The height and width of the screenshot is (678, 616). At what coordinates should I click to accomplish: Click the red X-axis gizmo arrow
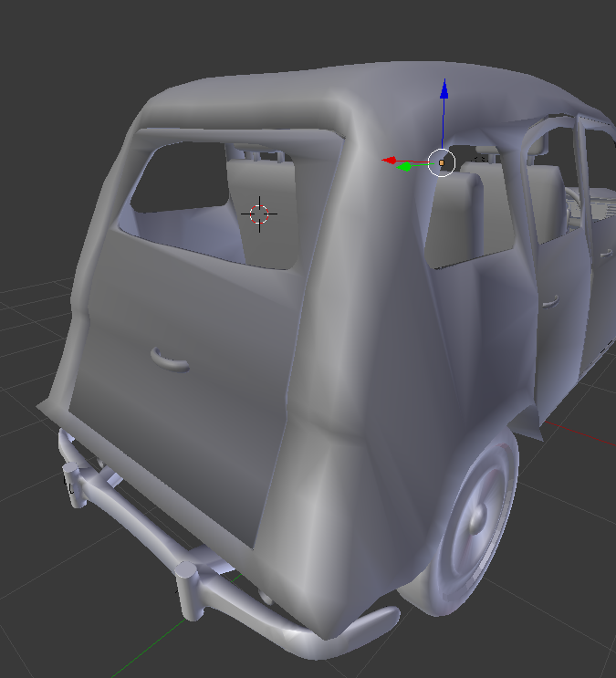click(389, 161)
